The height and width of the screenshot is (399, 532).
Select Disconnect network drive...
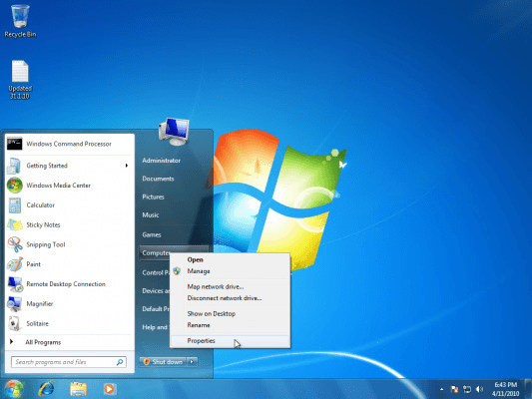(x=230, y=298)
